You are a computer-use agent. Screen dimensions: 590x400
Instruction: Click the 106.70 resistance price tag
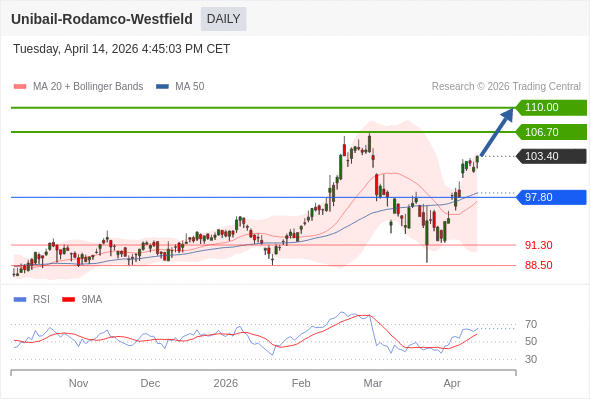click(x=551, y=132)
